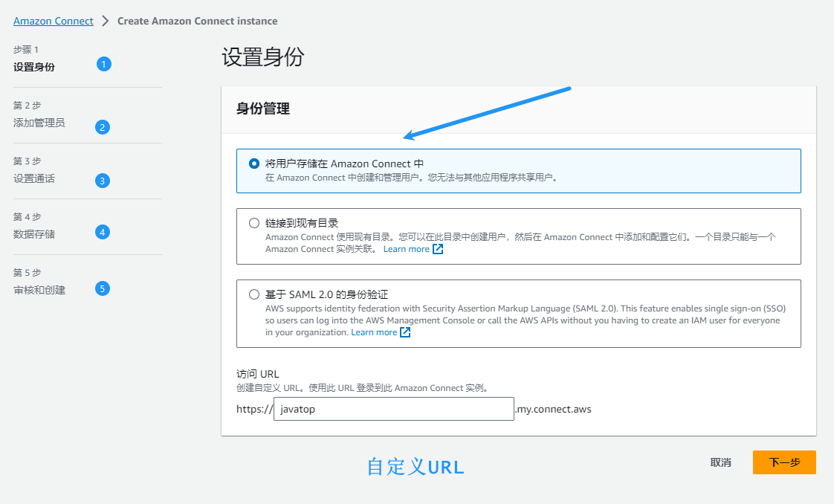Focus the access URL input field containing javatop

click(394, 409)
